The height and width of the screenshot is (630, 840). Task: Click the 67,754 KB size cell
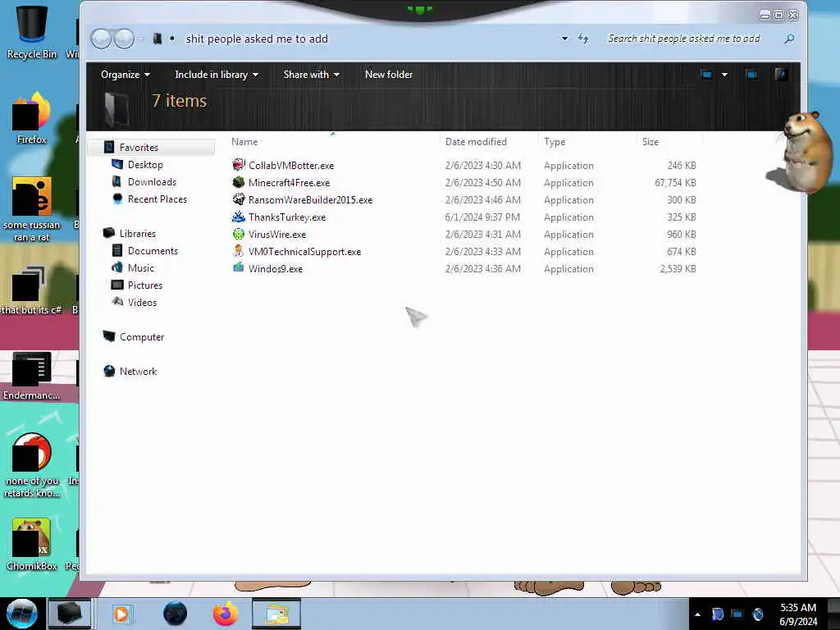tap(675, 183)
